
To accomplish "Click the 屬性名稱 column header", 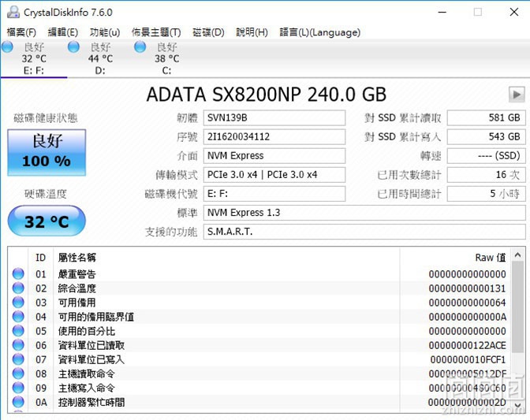I will point(226,258).
